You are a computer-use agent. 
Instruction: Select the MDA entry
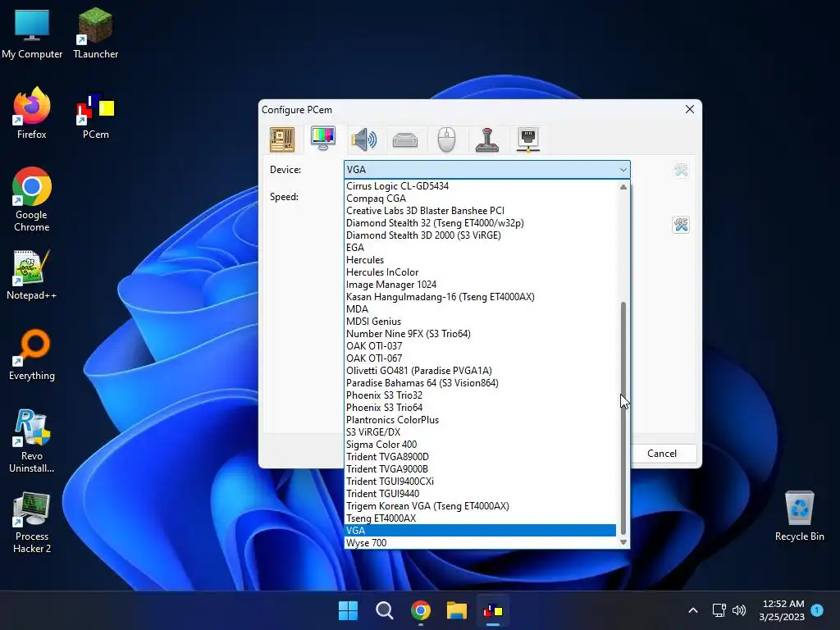click(480, 309)
